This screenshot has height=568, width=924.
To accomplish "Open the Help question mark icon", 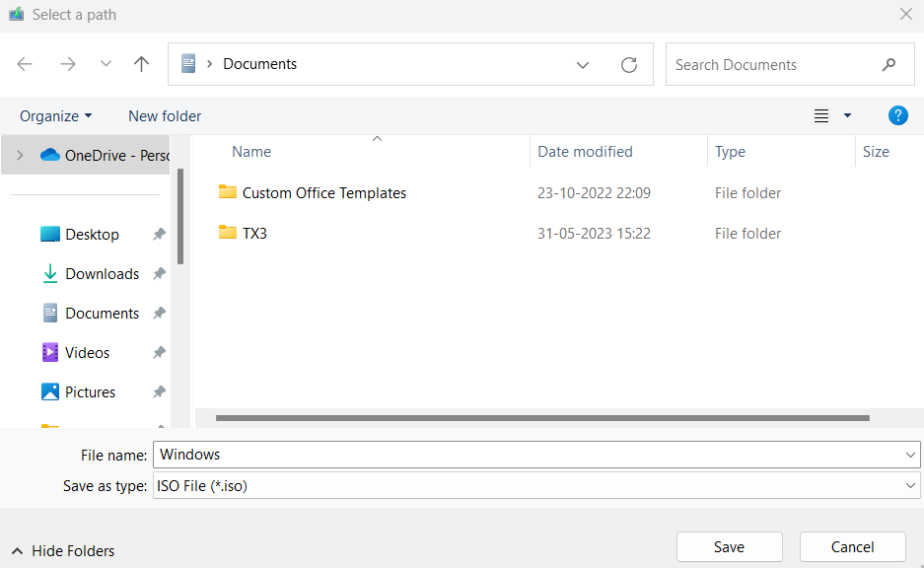I will coord(897,115).
